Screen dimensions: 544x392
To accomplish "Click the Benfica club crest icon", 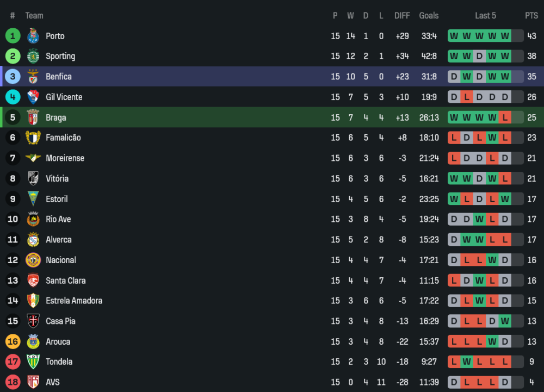I will point(33,77).
